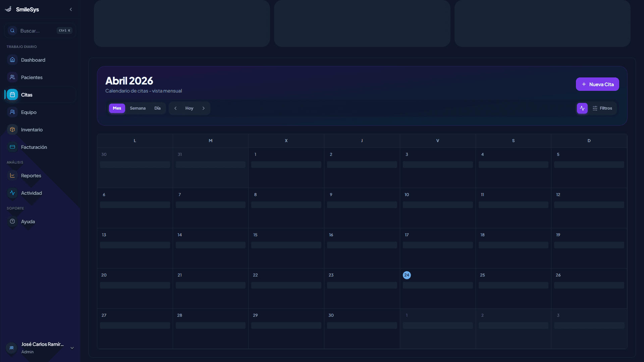
Task: Select March 31 in the calendar
Action: (x=211, y=168)
